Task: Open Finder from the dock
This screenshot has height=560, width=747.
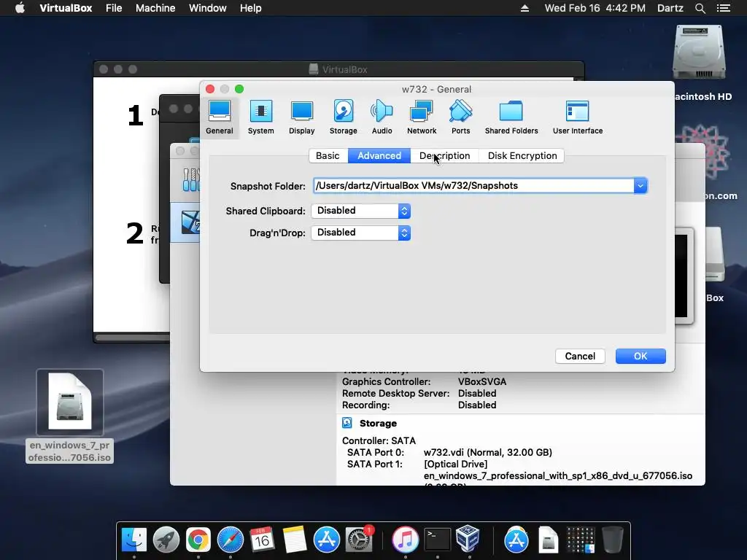Action: pos(134,540)
